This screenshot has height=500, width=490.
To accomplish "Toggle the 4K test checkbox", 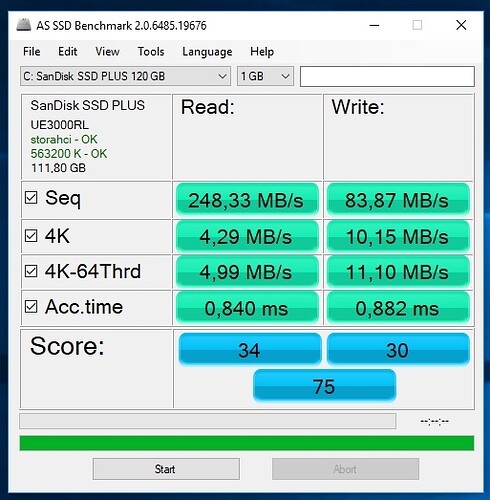I will point(31,236).
